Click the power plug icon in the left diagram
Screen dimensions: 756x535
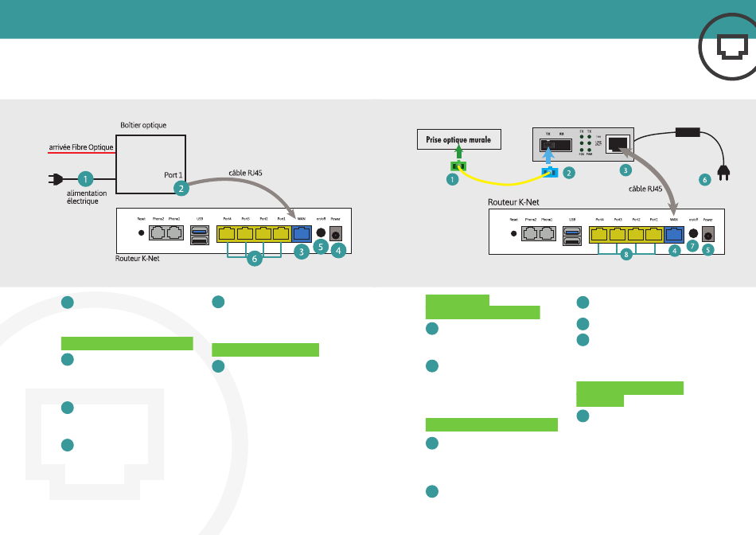pyautogui.click(x=56, y=179)
